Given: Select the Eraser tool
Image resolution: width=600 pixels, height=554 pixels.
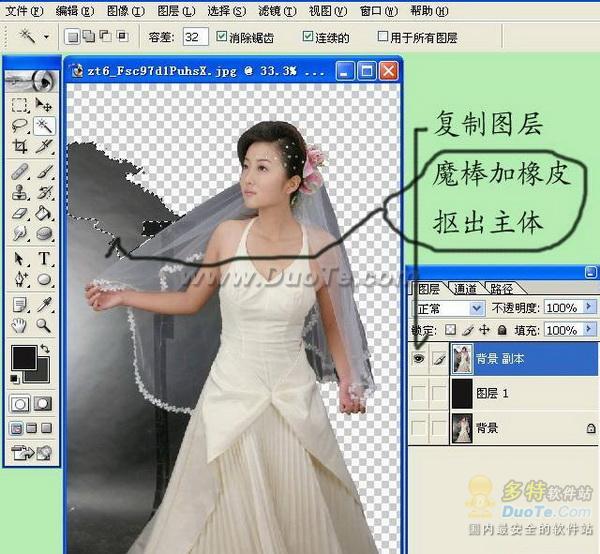Looking at the screenshot, I should (x=19, y=213).
